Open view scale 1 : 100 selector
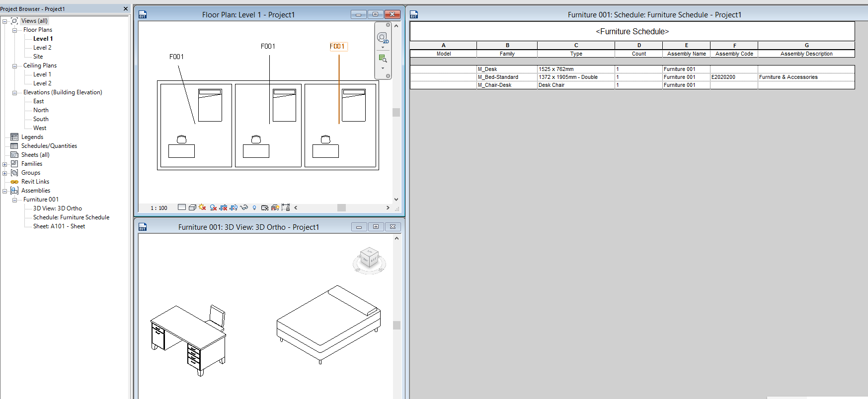The width and height of the screenshot is (868, 399). coord(159,208)
